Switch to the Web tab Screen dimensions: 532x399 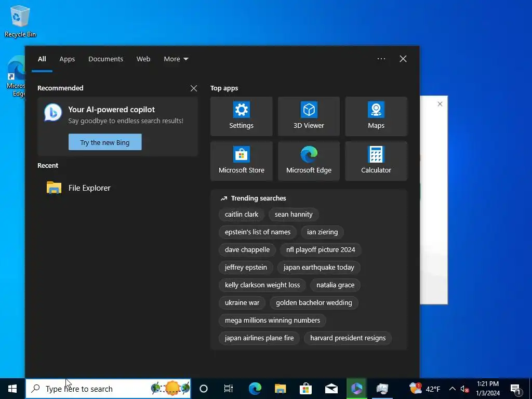coord(143,59)
